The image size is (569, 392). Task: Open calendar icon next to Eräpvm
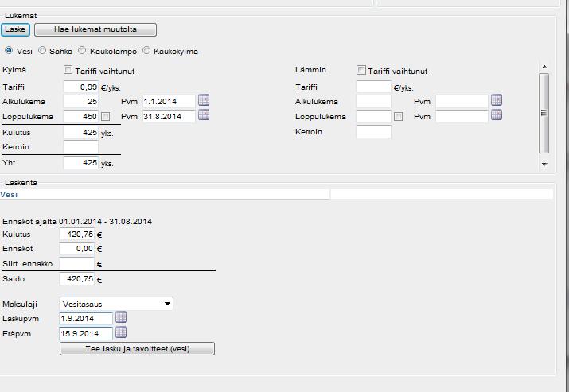pos(121,332)
